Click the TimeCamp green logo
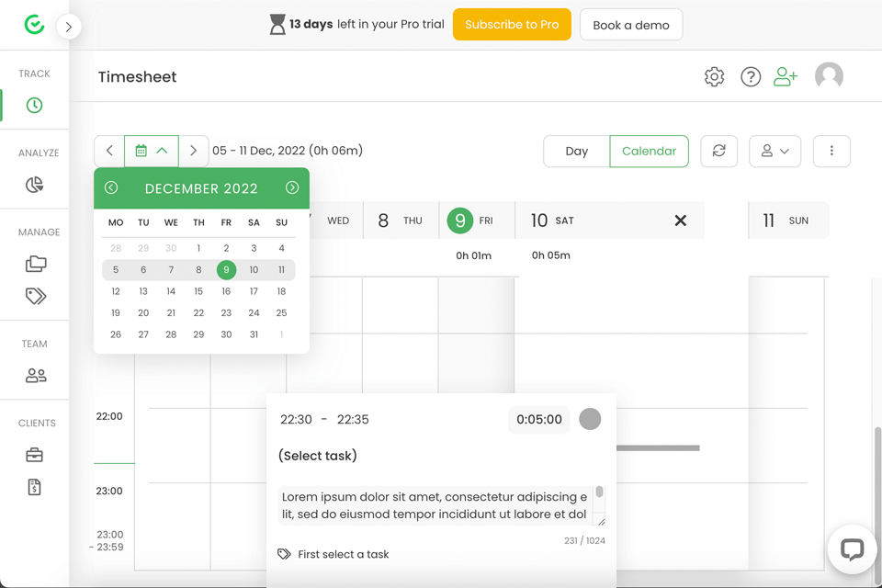Screen dimensions: 882x588 tap(34, 25)
